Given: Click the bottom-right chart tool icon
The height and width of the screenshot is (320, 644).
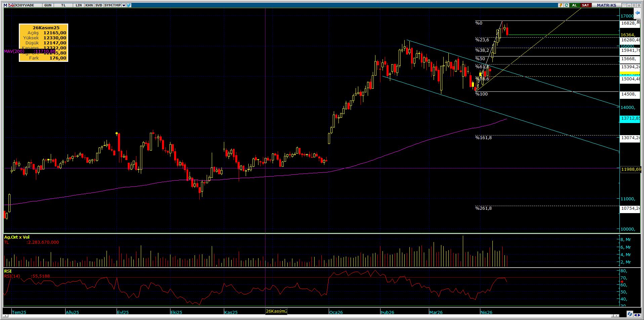Looking at the screenshot, I should pyautogui.click(x=630, y=314).
